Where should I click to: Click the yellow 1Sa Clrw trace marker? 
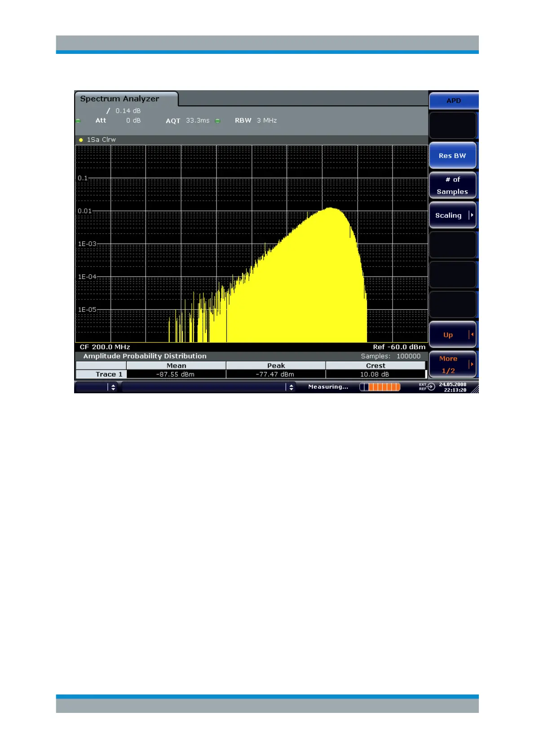[81, 140]
